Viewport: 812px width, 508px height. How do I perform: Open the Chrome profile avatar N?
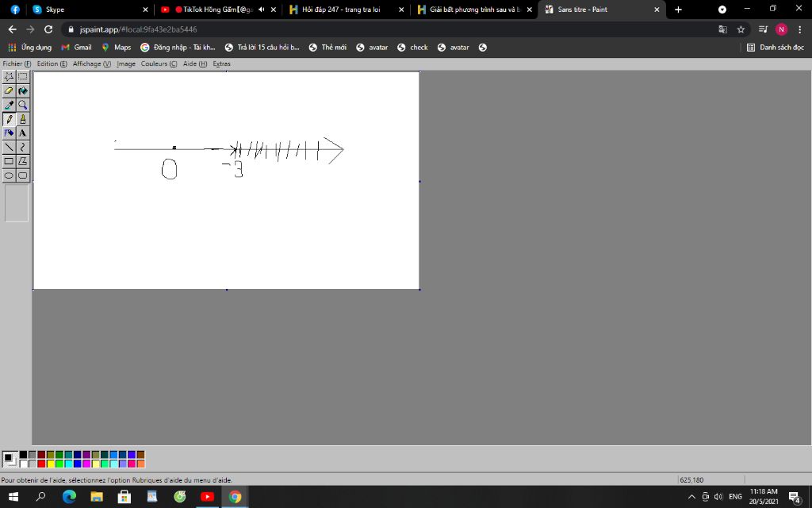click(781, 29)
